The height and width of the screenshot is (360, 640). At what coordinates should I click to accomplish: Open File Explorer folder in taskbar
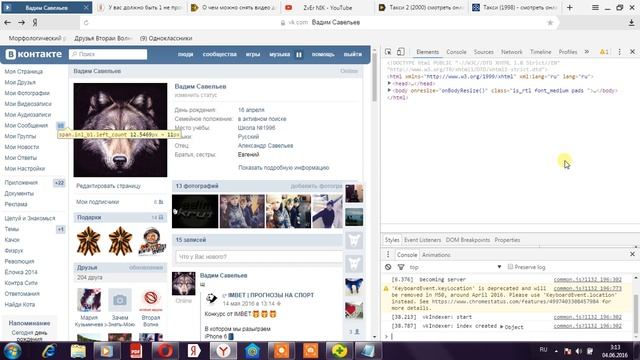[x=78, y=351]
